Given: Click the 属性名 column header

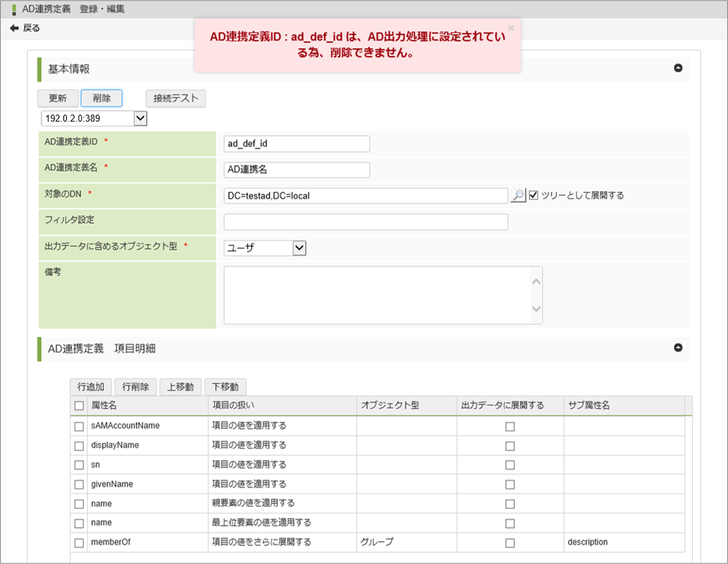Looking at the screenshot, I should (104, 406).
